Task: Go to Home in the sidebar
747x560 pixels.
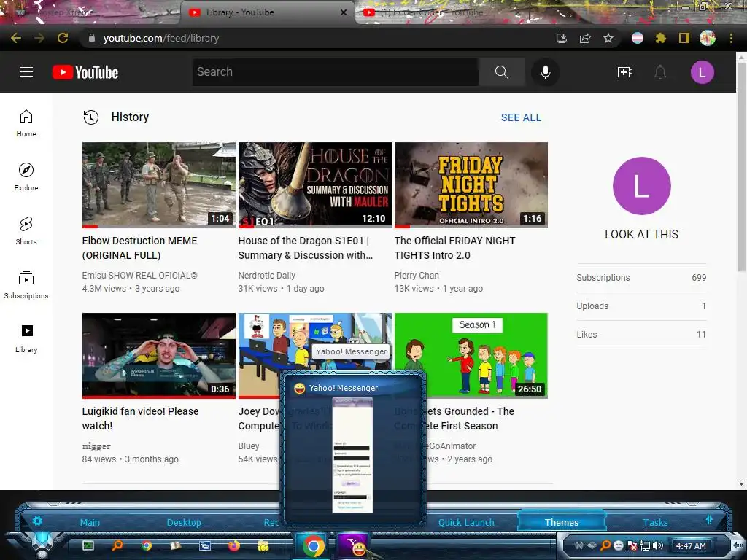Action: (26, 123)
